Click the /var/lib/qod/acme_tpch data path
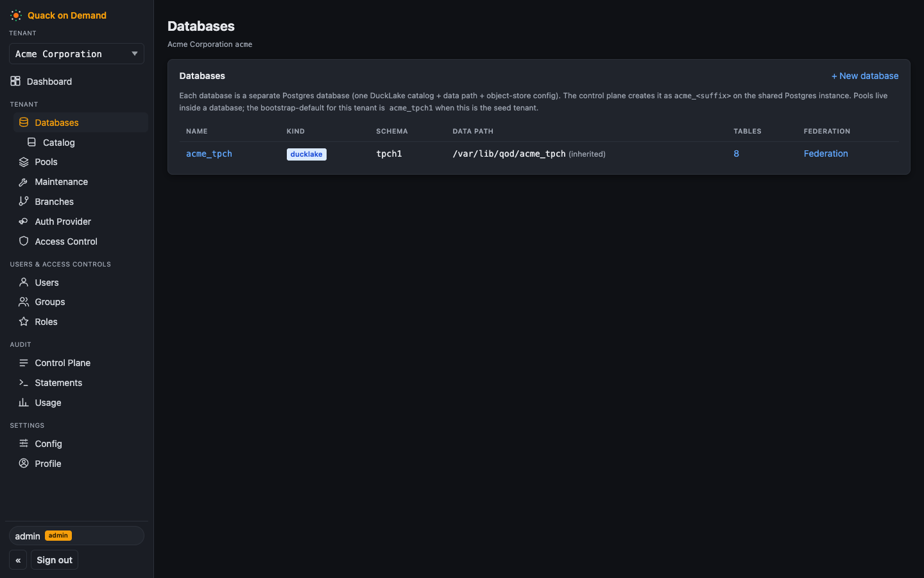This screenshot has width=924, height=578. coord(509,153)
